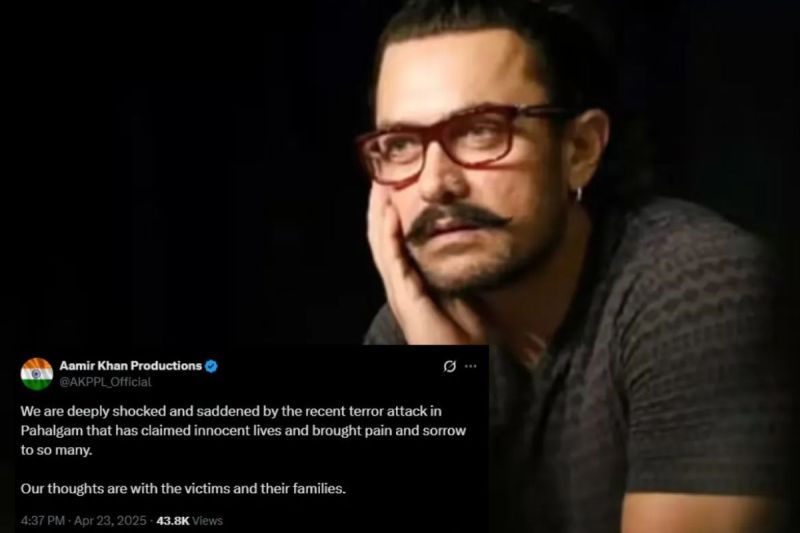Open the Indian flag profile avatar
This screenshot has height=533, width=800.
click(x=37, y=374)
